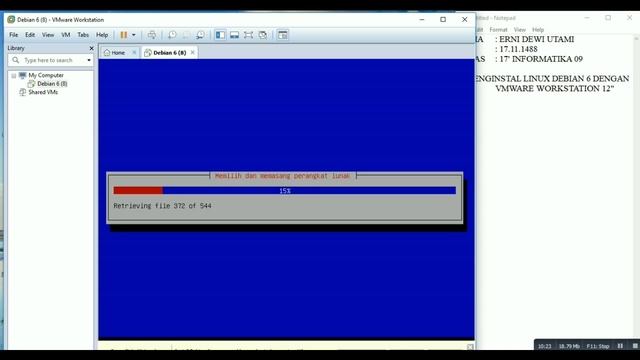Click the '17.11.1488' text in Notepad
The height and width of the screenshot is (360, 640).
coord(518,49)
